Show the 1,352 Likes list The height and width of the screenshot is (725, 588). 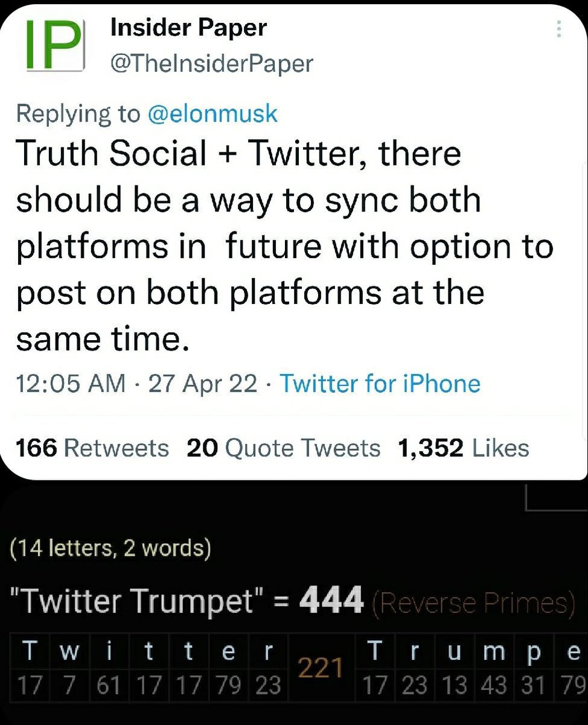tap(464, 448)
